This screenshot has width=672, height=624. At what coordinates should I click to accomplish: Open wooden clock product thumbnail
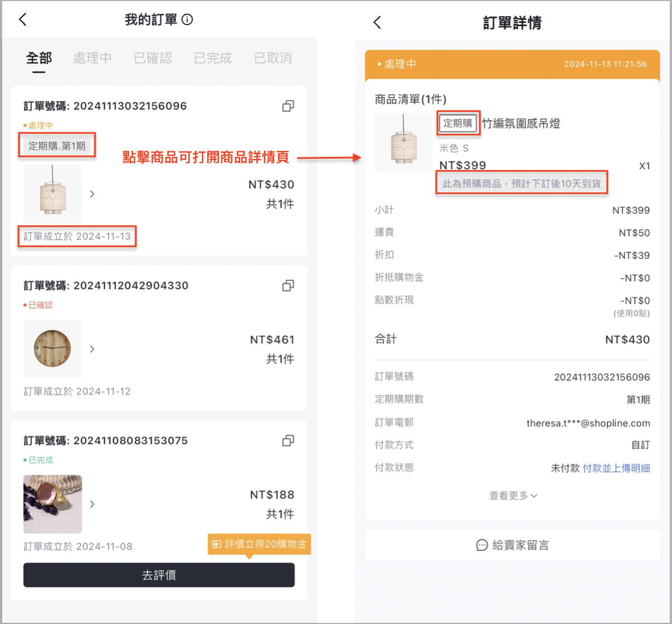click(x=53, y=349)
